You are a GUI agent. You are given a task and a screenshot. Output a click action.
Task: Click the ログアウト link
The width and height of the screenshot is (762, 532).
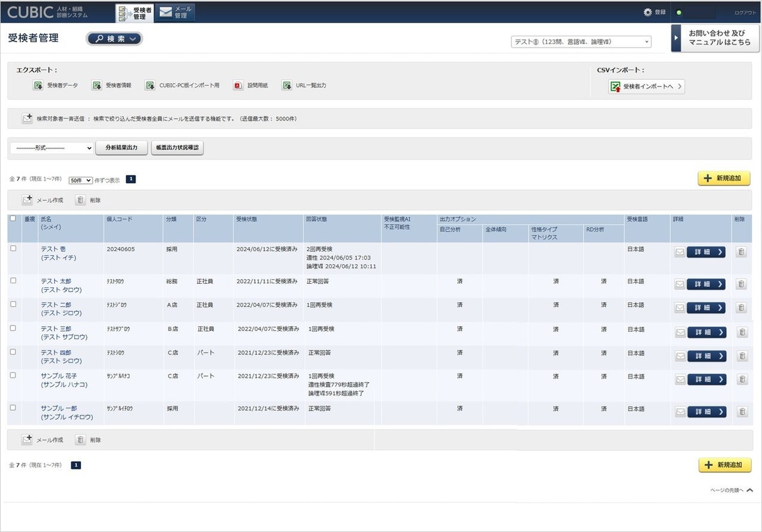(x=745, y=12)
